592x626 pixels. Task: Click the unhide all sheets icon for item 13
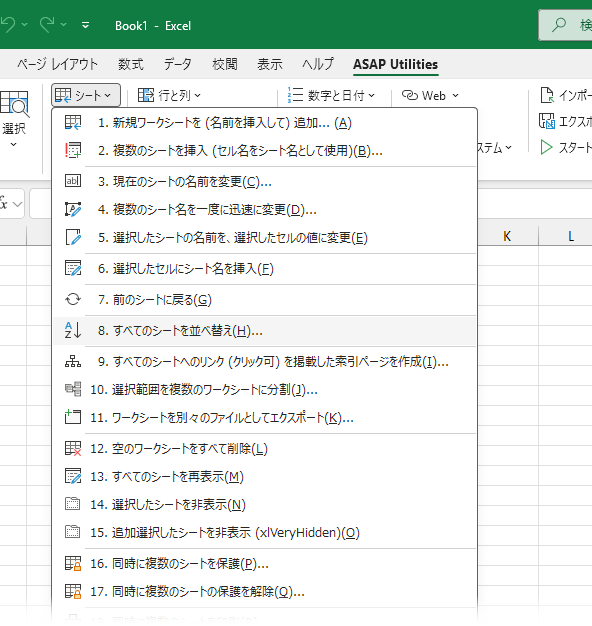pyautogui.click(x=73, y=476)
